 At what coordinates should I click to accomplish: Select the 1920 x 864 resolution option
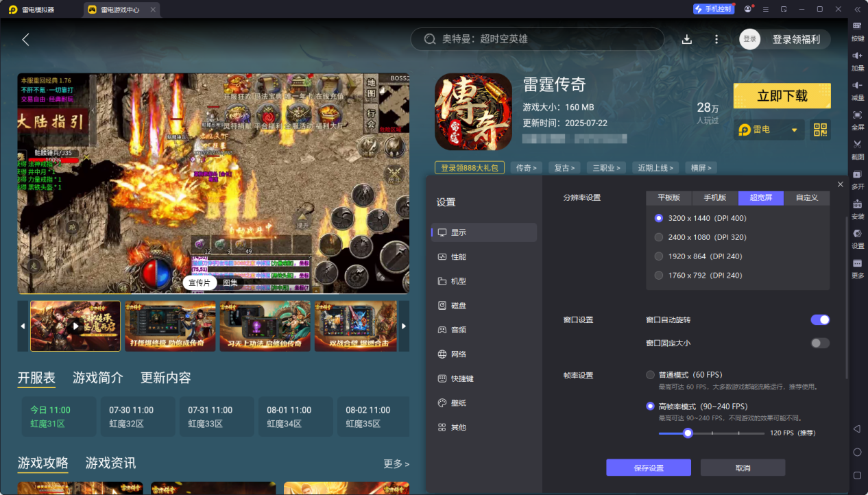(659, 256)
